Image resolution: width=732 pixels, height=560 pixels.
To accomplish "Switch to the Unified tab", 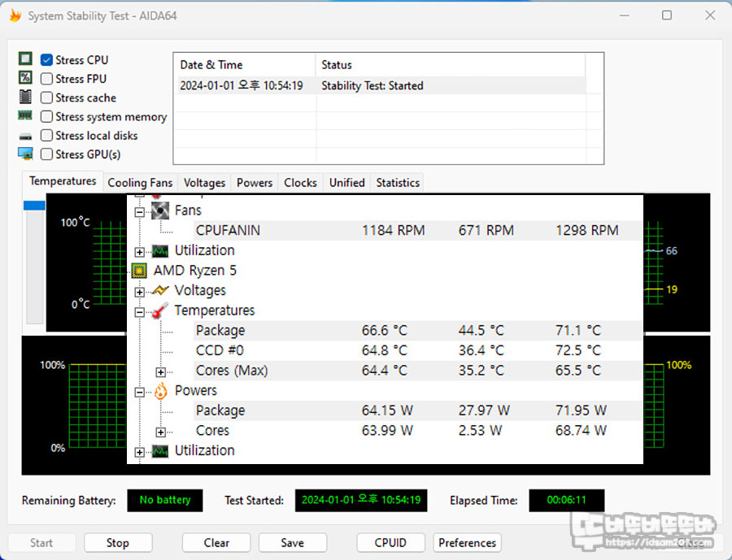I will coord(346,182).
